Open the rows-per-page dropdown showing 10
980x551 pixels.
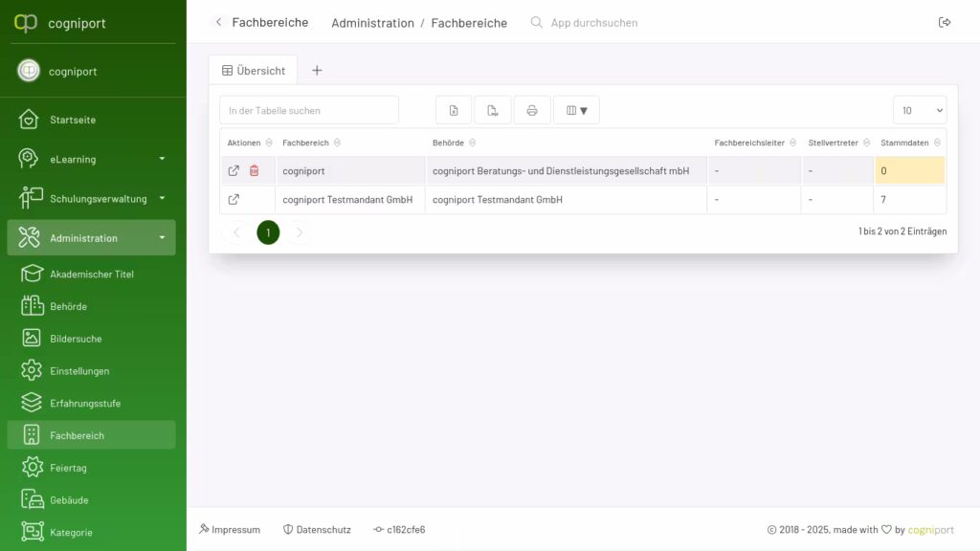(920, 110)
